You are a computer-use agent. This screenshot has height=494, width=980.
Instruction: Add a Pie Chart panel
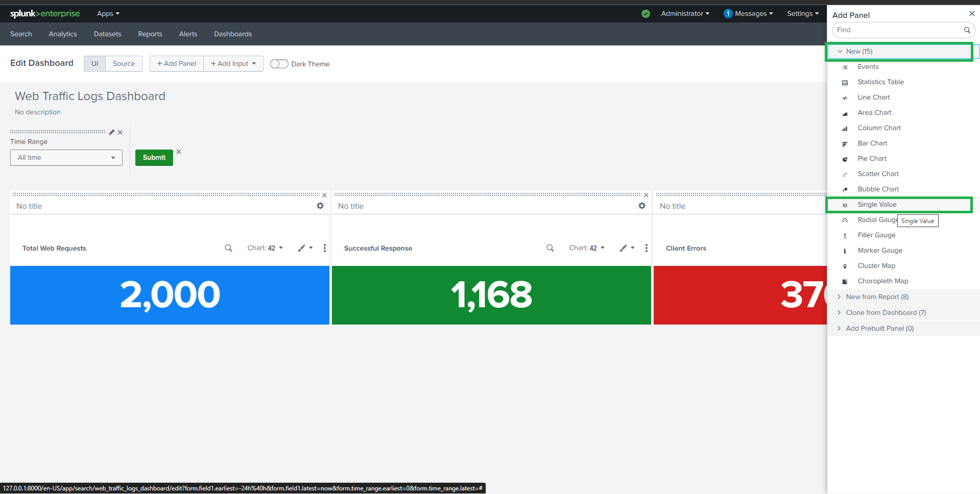[x=872, y=159]
